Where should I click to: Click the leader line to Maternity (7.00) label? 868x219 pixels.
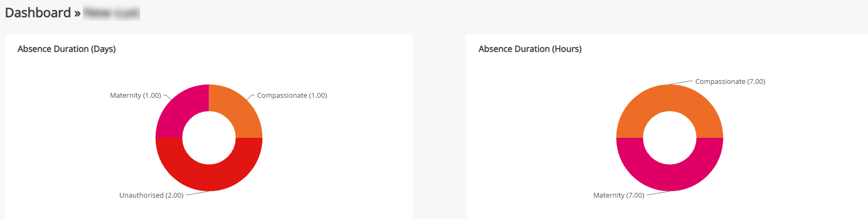coord(658,193)
